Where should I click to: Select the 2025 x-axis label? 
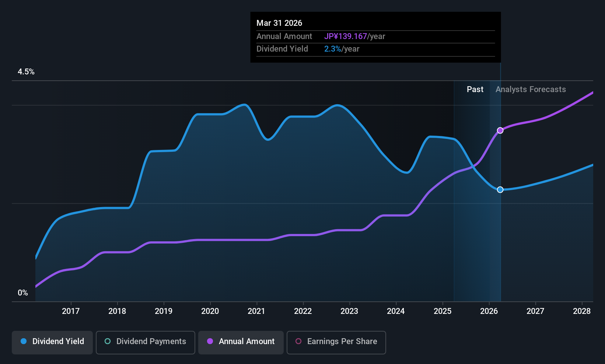pyautogui.click(x=443, y=311)
